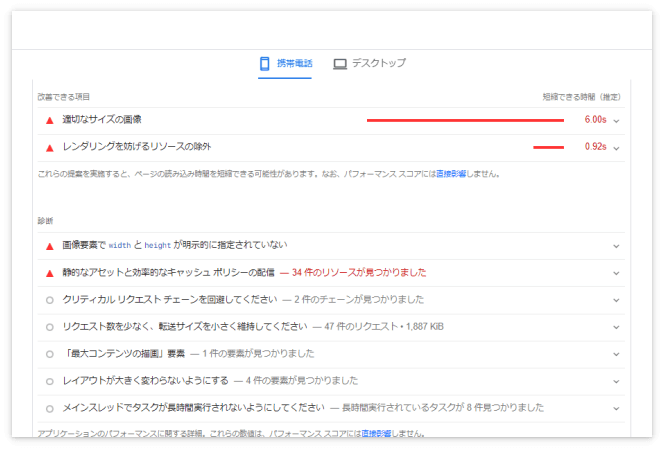The width and height of the screenshot is (664, 450).
Task: Click 静的なアセットと効率的なキャッシュ ポリシーの配信 title
Action: coord(169,273)
